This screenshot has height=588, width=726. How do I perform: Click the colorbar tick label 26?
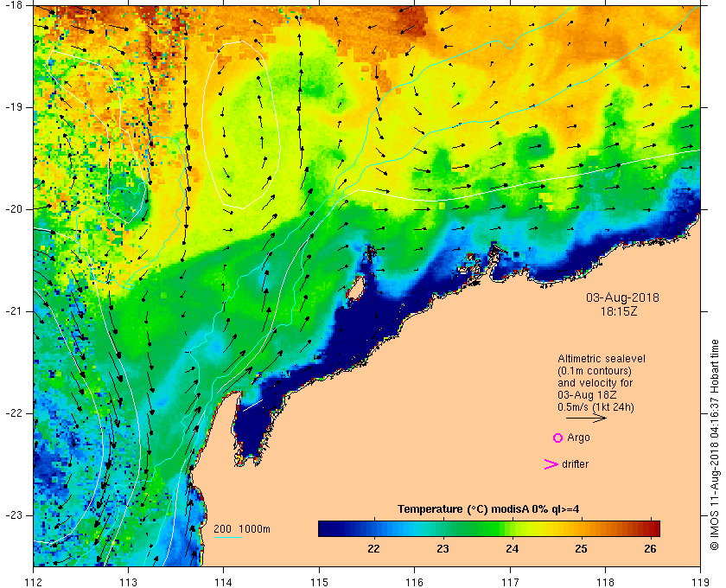[651, 549]
